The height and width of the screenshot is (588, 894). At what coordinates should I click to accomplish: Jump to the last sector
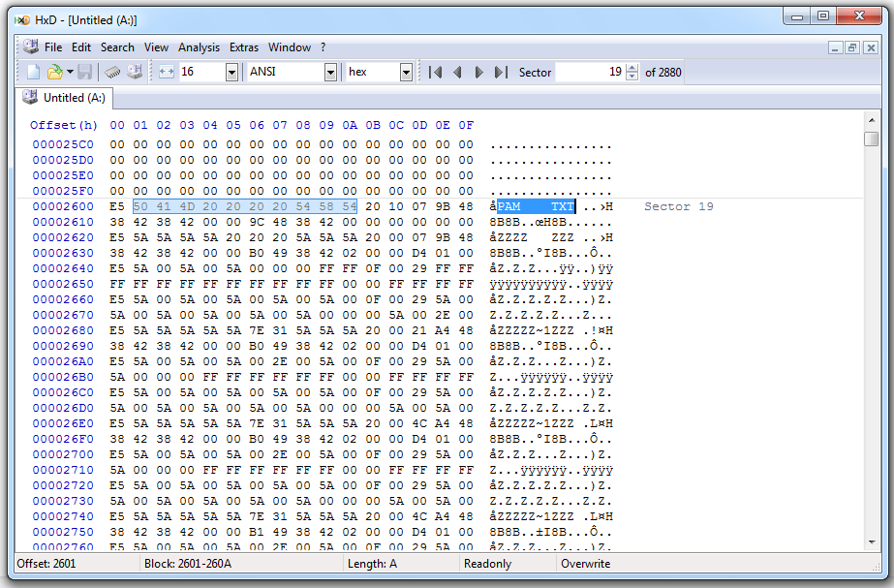coord(501,73)
